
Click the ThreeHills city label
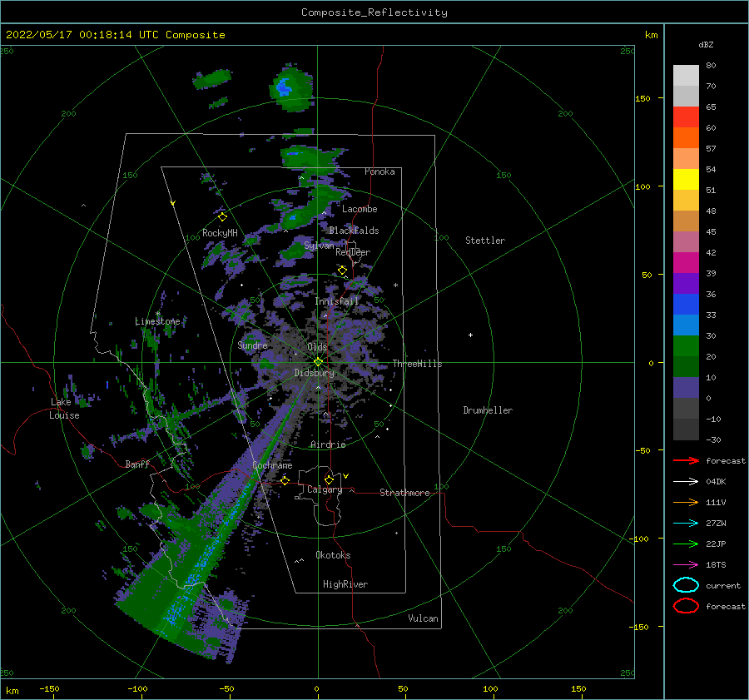tap(417, 364)
